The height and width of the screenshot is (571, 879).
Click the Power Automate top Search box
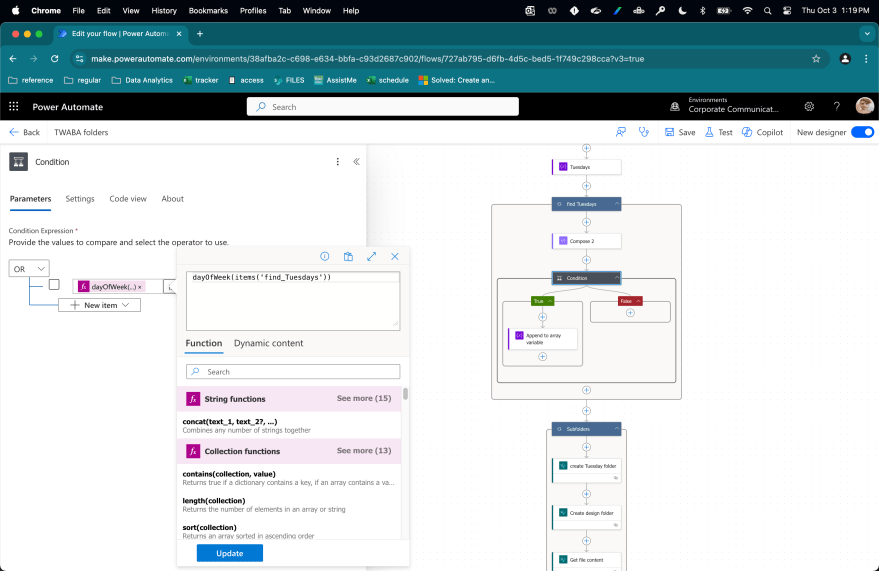pyautogui.click(x=383, y=106)
